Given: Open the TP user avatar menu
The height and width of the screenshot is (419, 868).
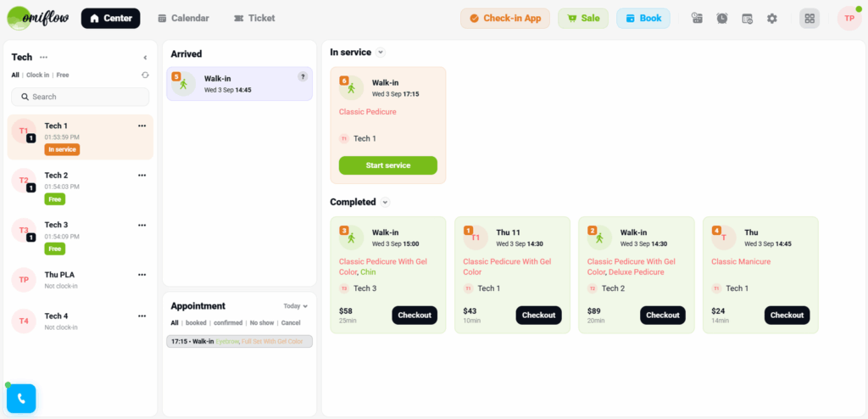Looking at the screenshot, I should pos(849,18).
